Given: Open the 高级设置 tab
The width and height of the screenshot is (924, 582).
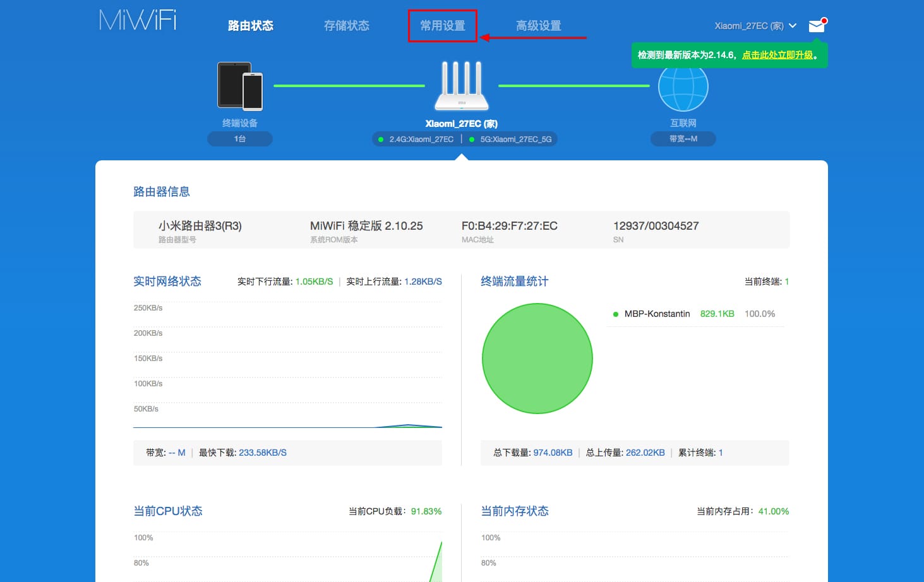Looking at the screenshot, I should pos(537,25).
